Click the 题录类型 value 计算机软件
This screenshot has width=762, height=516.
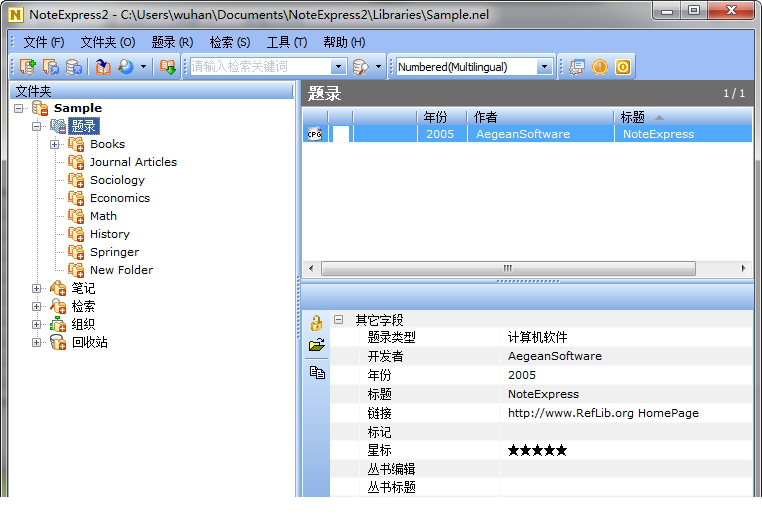click(537, 337)
